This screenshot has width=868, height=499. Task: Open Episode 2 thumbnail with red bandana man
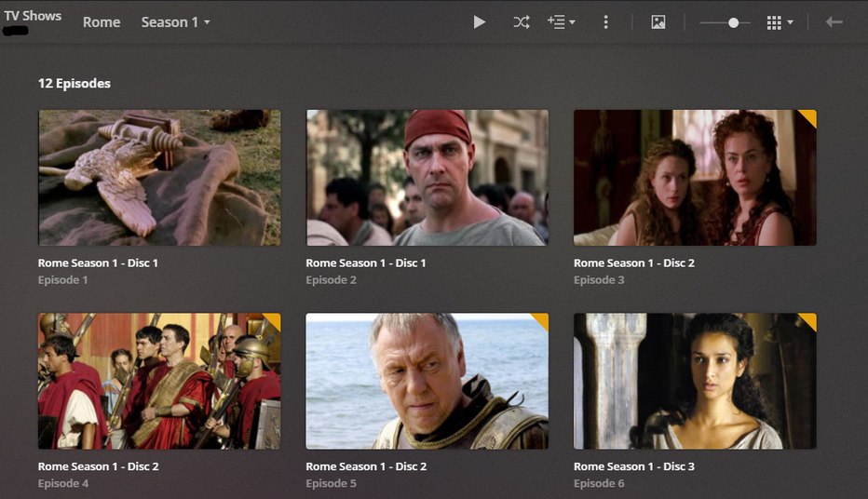click(427, 178)
